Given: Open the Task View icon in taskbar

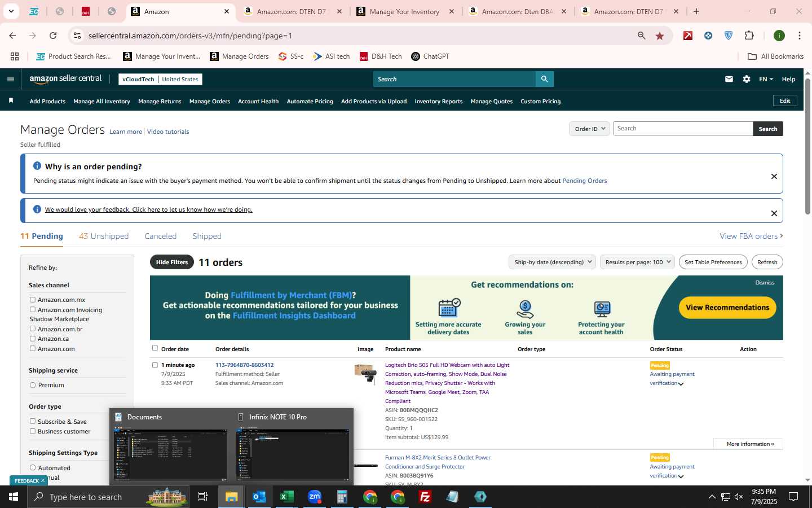Looking at the screenshot, I should tap(203, 497).
